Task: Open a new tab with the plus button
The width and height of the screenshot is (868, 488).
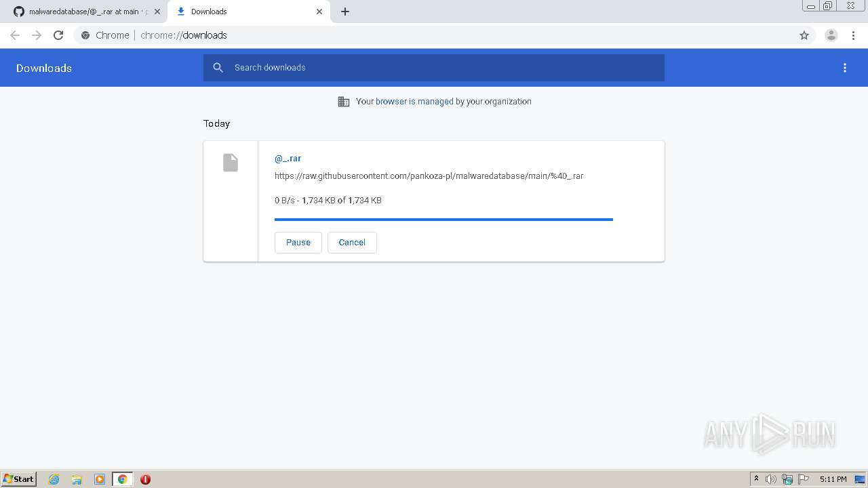Action: tap(345, 12)
